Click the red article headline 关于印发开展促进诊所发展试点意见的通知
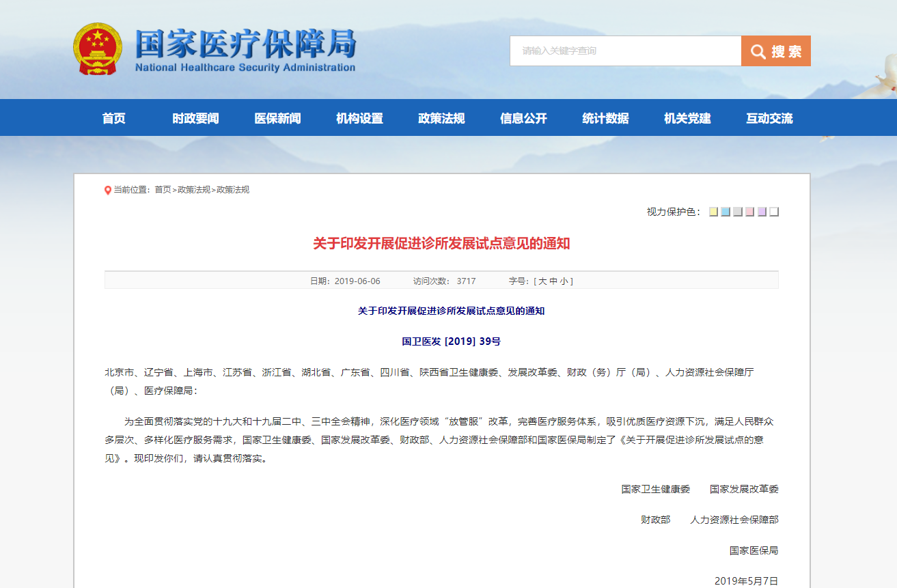 pyautogui.click(x=441, y=244)
